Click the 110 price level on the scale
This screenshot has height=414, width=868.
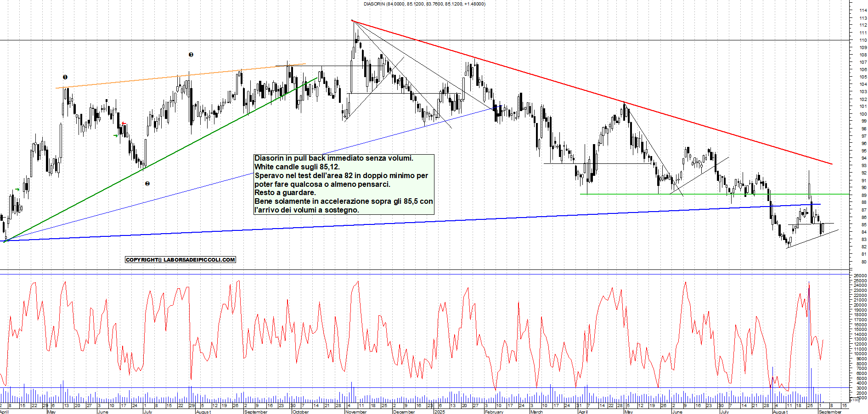(863, 40)
